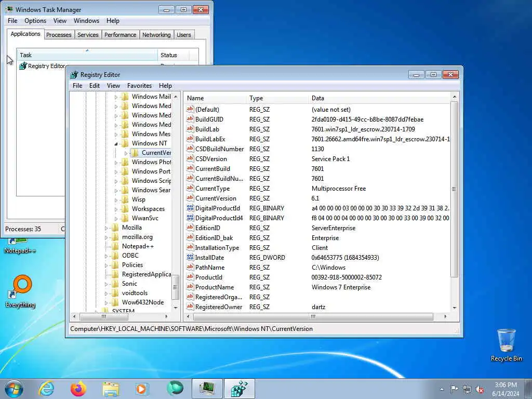Open Registry Editor File menu

(77, 86)
